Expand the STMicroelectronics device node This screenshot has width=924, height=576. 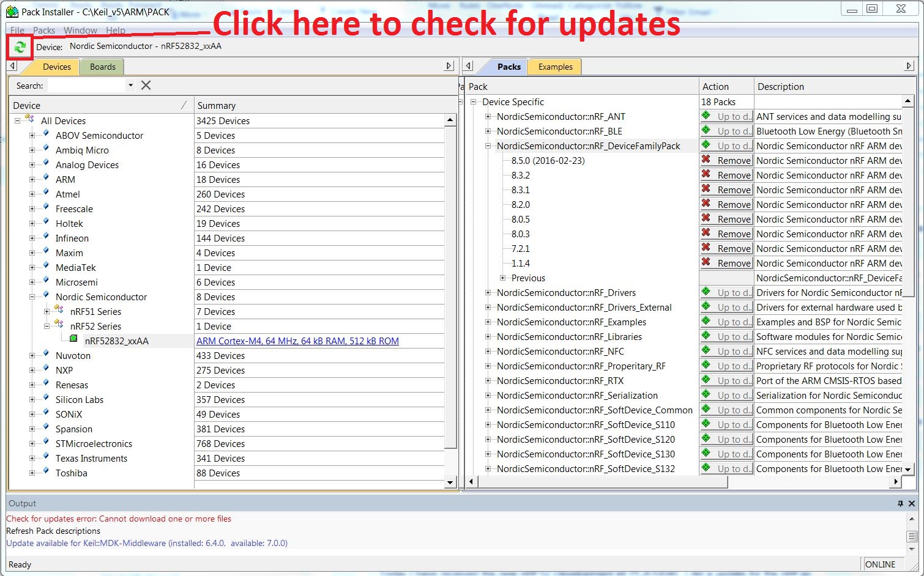click(32, 443)
